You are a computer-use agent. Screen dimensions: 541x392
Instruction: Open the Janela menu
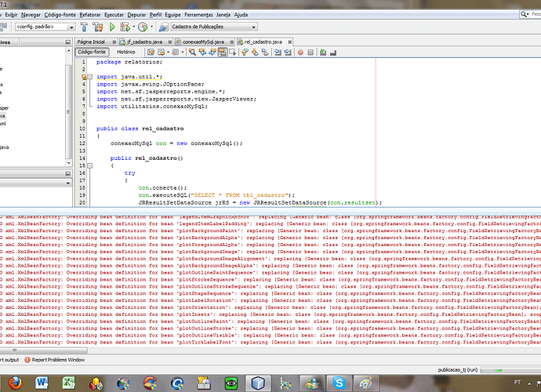coord(223,14)
